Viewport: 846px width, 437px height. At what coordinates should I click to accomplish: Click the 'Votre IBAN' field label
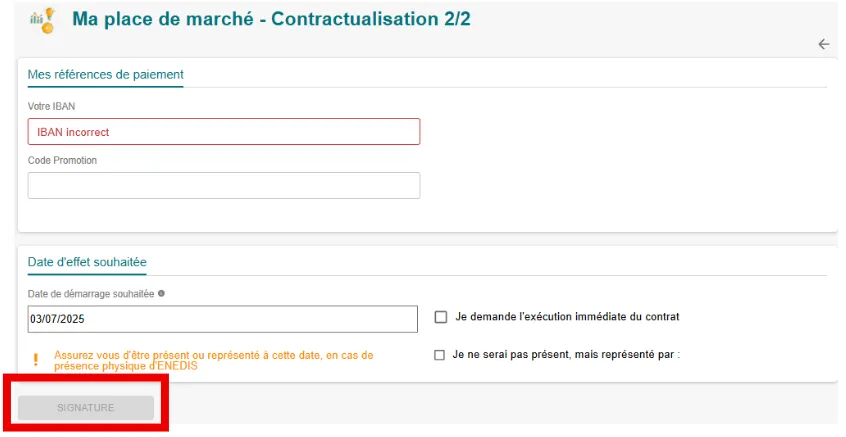(x=51, y=106)
